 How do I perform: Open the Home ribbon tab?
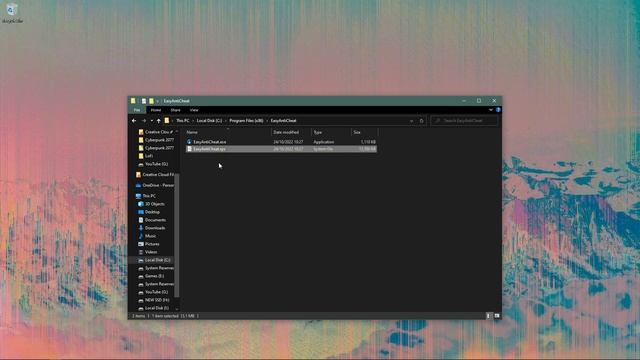tap(156, 110)
